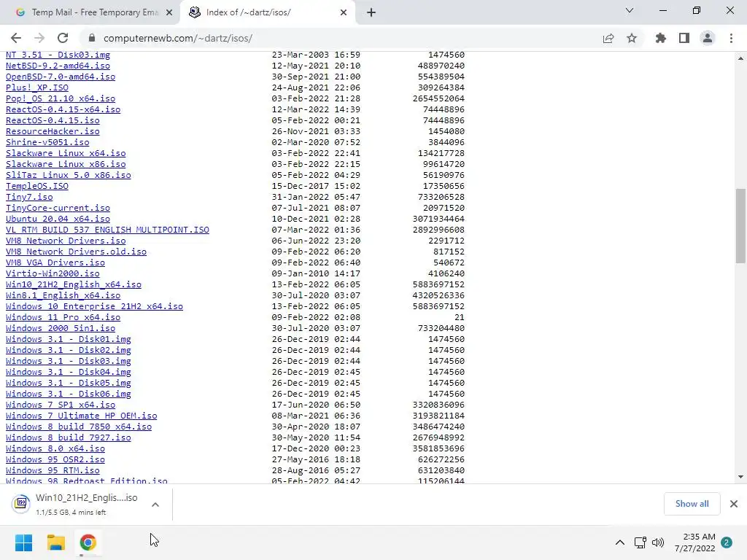Open the volume tray icon
The width and height of the screenshot is (747, 560).
point(658,542)
